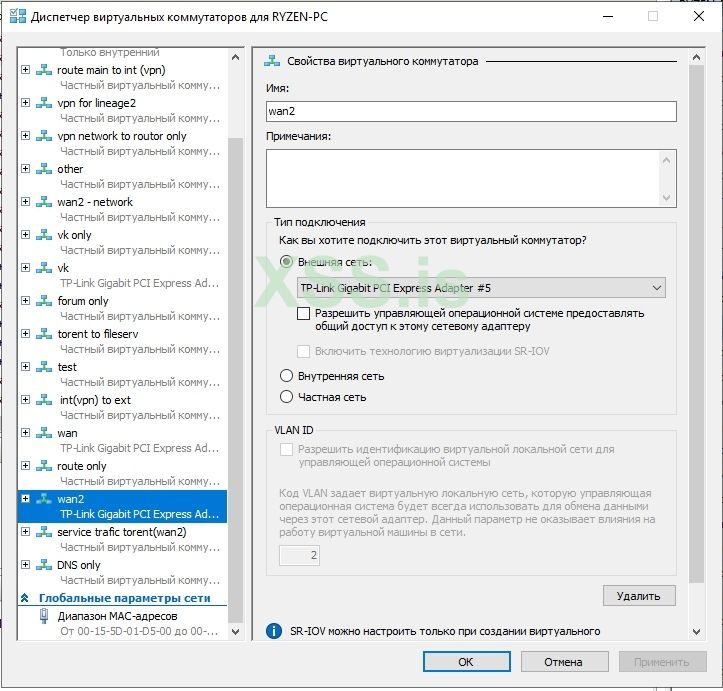Click the switch icon next to 'vk only'
This screenshot has width=723, height=691.
click(x=44, y=235)
